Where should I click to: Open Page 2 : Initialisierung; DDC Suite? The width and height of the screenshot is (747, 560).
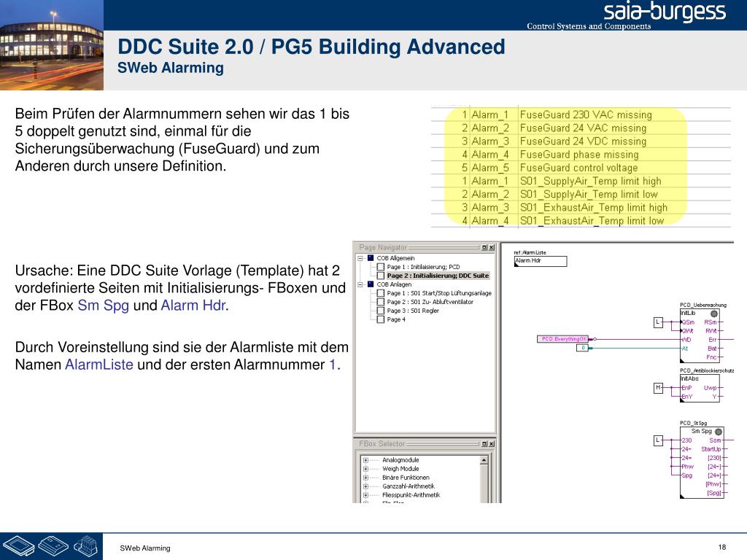438,276
